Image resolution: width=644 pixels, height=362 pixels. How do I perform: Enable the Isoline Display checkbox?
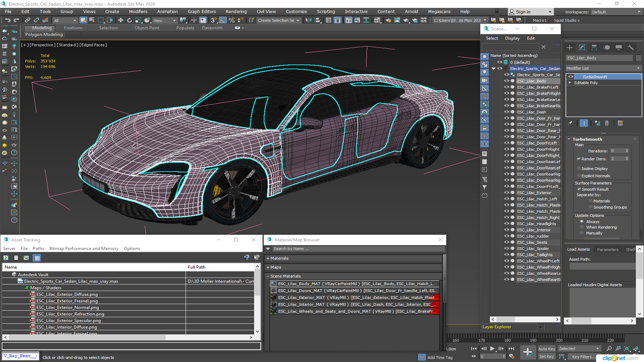coord(579,169)
